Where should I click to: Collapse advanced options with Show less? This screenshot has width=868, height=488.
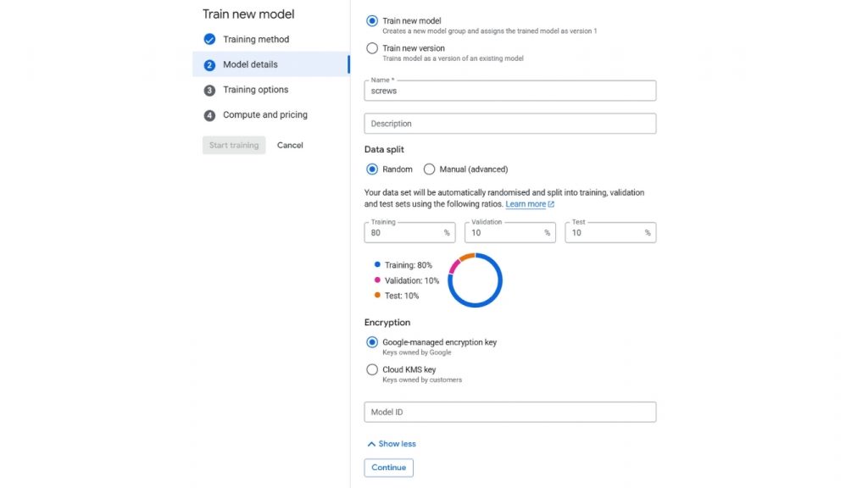click(x=397, y=444)
